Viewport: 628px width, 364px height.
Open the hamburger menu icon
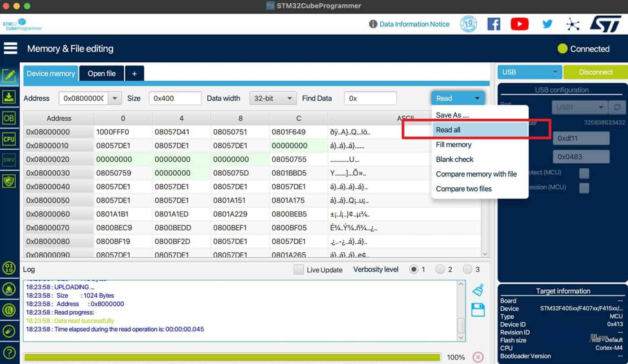coord(10,48)
